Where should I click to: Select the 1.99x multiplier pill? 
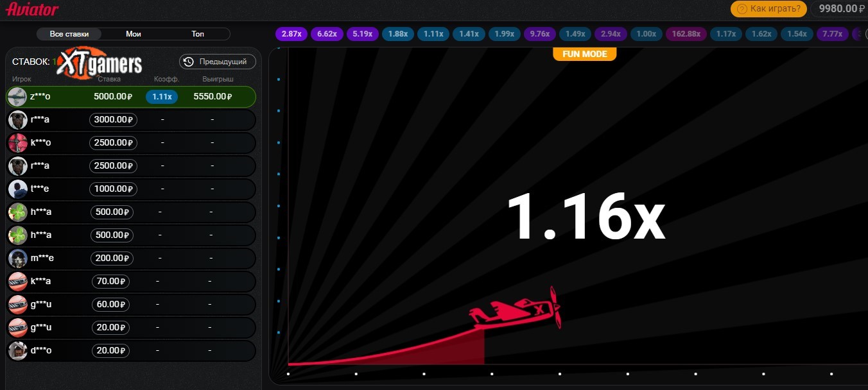coord(505,34)
